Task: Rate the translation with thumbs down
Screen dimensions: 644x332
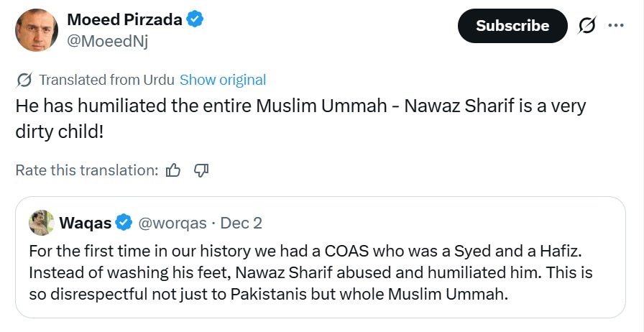Action: point(201,170)
